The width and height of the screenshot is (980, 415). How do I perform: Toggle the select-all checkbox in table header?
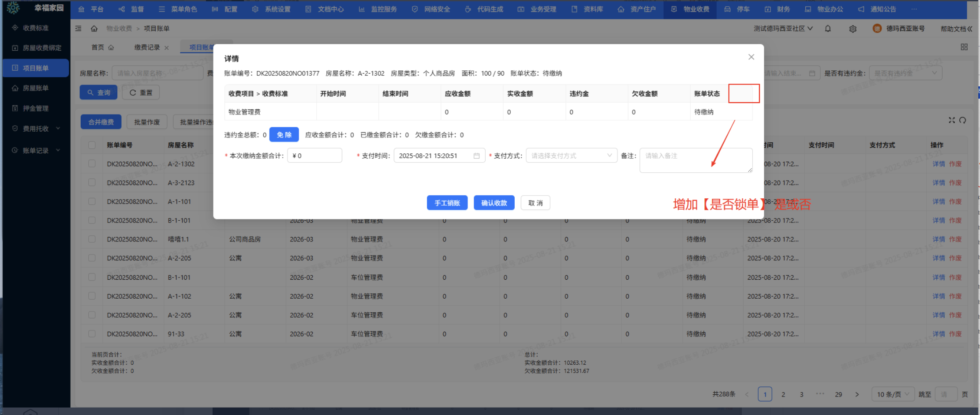[92, 145]
